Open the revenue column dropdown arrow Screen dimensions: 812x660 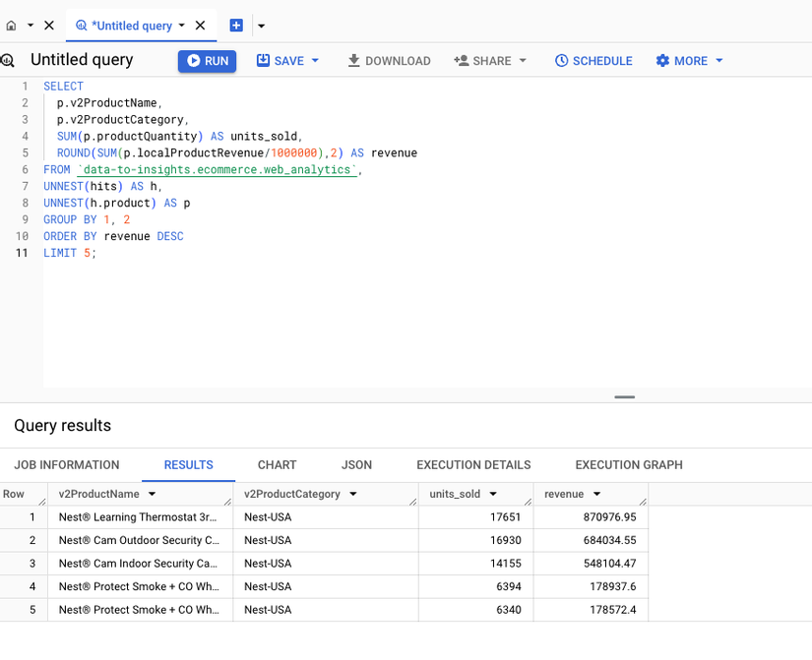pos(596,494)
